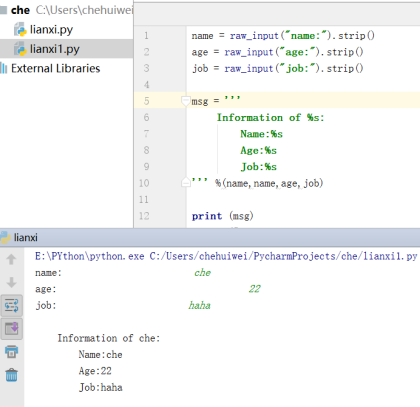The image size is (420, 407).
Task: Click the up stack trace arrow icon
Action: click(x=11, y=259)
